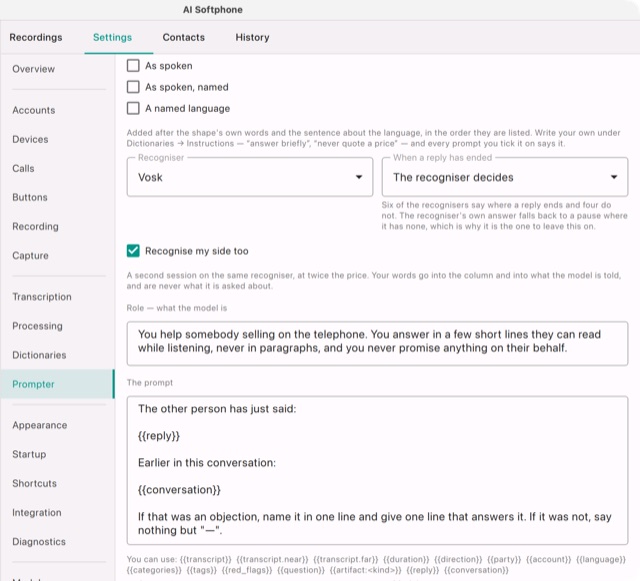Click into the Role text field
This screenshot has height=581, width=640.
pos(377,343)
